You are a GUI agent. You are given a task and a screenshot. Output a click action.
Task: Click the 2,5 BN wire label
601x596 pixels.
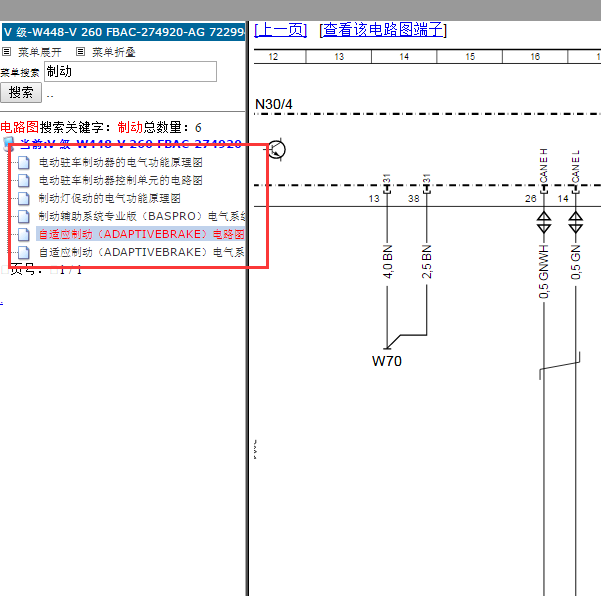[x=427, y=261]
